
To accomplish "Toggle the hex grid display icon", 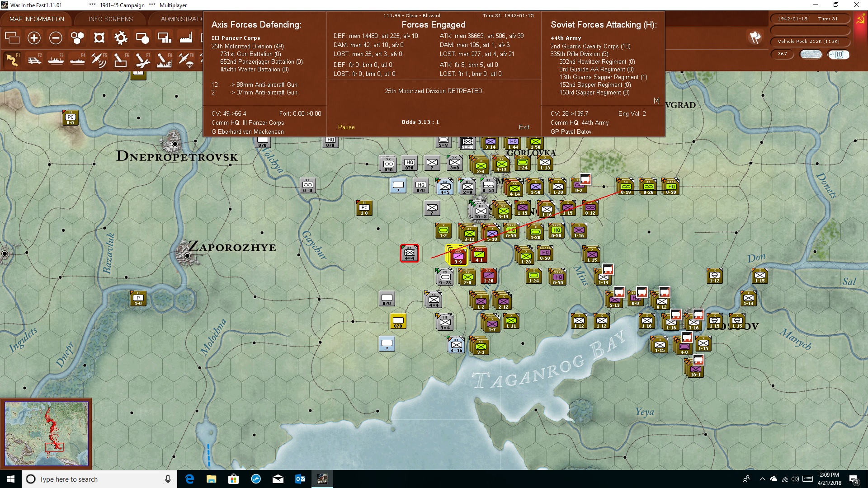I will click(77, 38).
